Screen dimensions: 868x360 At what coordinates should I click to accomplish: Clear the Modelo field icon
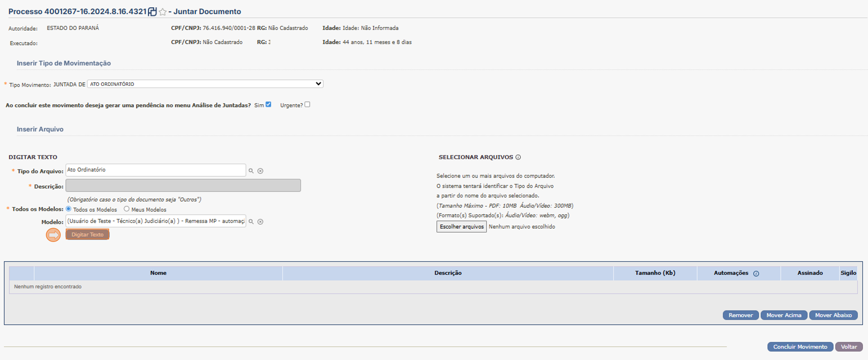tap(260, 222)
